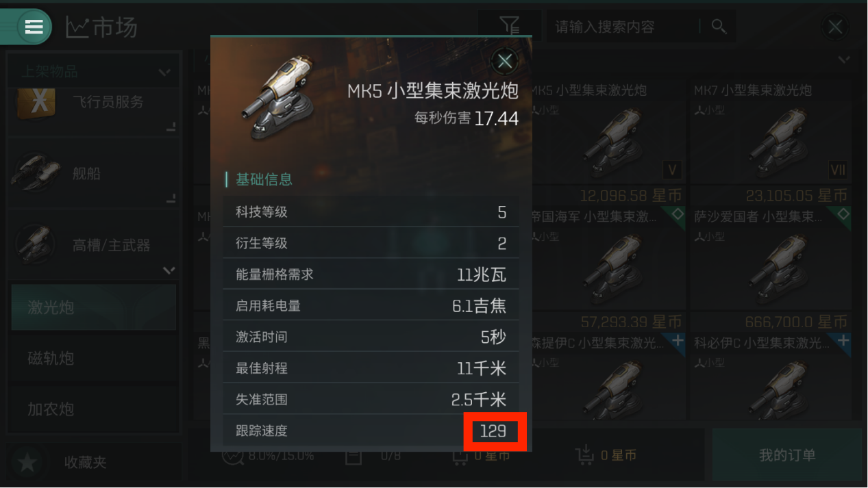Viewport: 868px width, 488px height.
Task: Collapse the 高槽/主武器 category chevron
Action: pos(169,270)
